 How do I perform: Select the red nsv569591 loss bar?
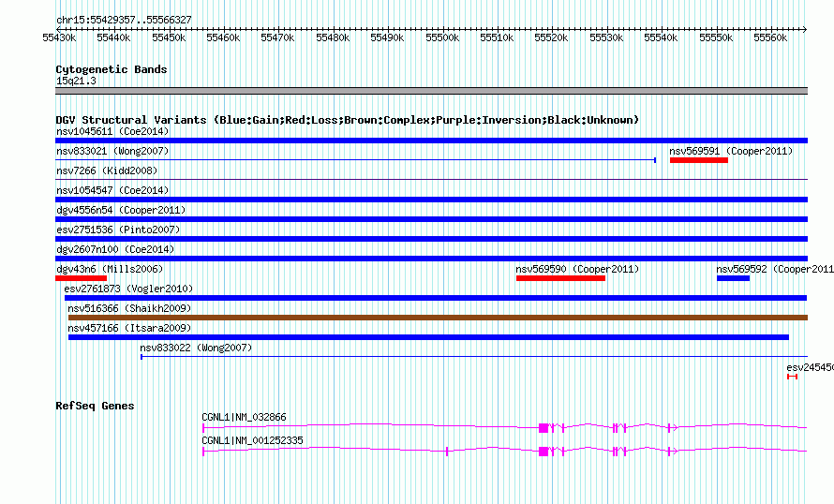tap(699, 160)
